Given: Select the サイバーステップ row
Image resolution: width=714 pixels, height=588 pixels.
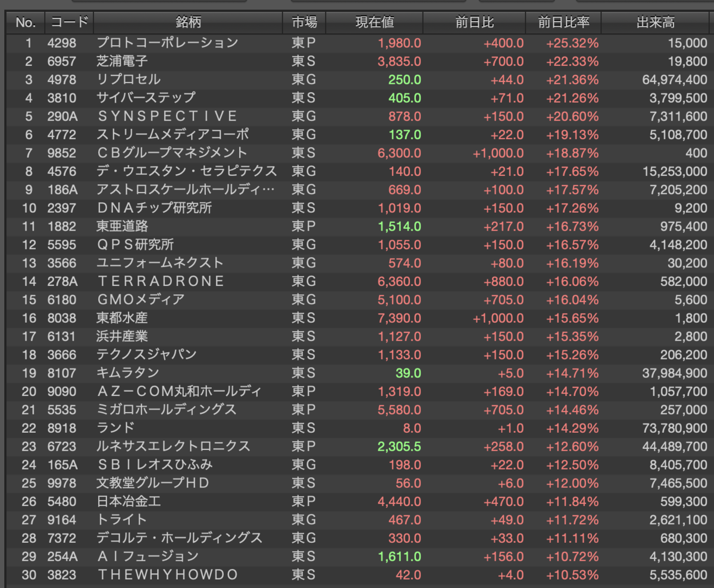Looking at the screenshot, I should point(357,98).
